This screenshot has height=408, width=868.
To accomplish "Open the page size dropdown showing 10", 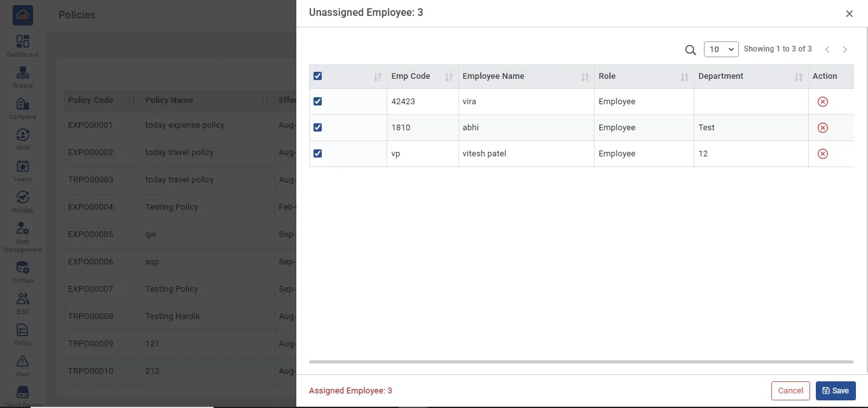I will pyautogui.click(x=720, y=50).
